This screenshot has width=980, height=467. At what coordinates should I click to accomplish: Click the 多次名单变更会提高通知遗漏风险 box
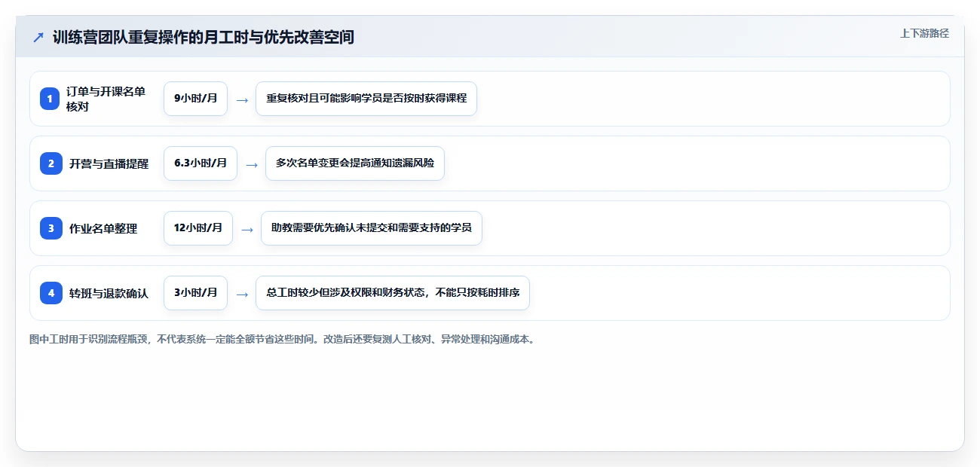(355, 163)
